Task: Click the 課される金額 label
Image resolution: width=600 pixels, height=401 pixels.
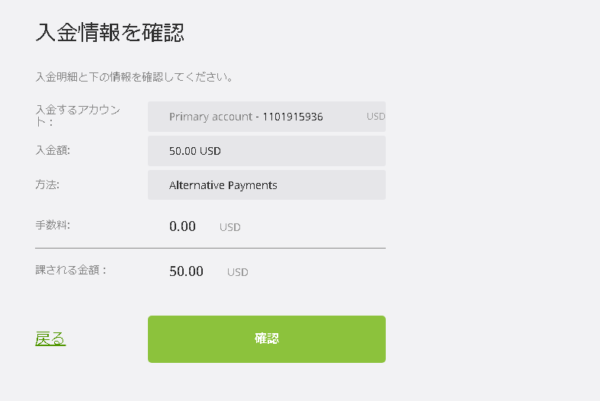Action: pyautogui.click(x=71, y=270)
